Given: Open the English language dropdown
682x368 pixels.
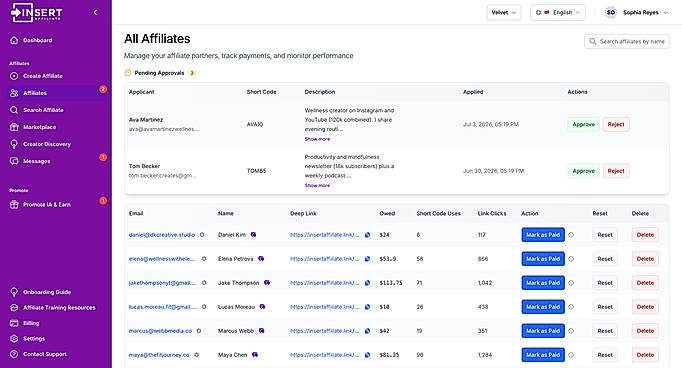Looking at the screenshot, I should 558,13.
